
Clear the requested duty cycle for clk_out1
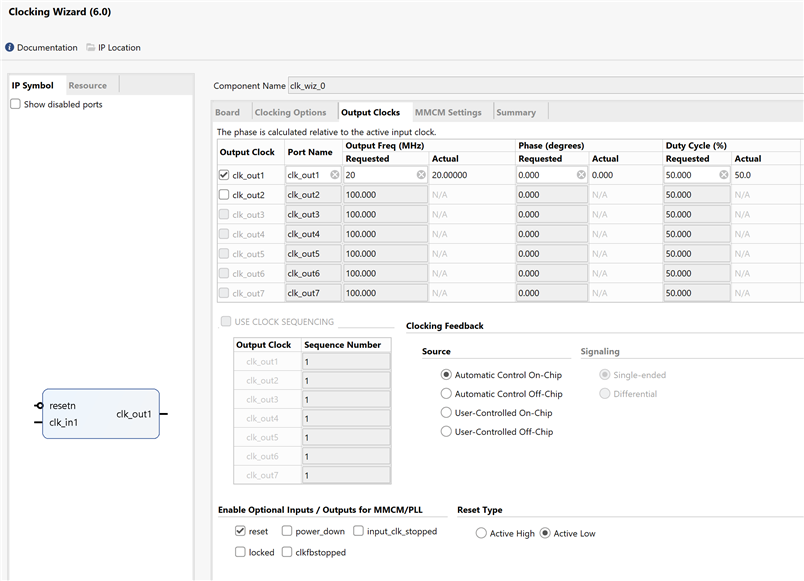click(x=723, y=175)
